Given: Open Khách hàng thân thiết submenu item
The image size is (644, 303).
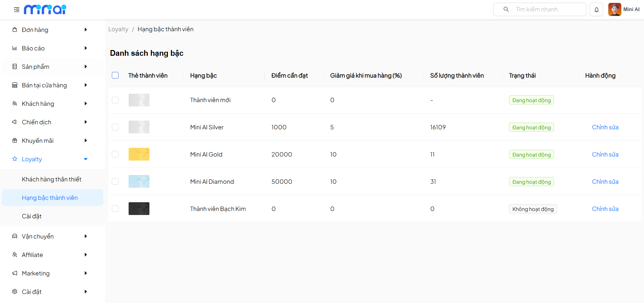Looking at the screenshot, I should pos(52,179).
